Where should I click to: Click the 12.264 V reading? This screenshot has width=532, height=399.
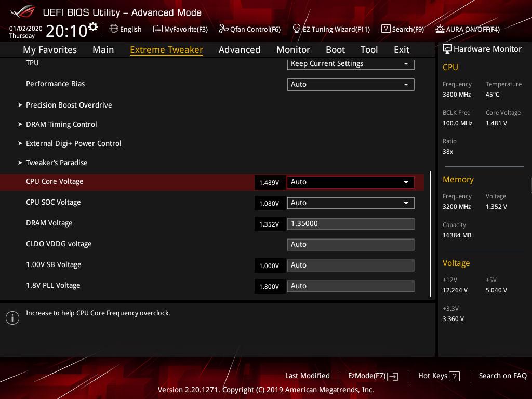[x=455, y=290]
